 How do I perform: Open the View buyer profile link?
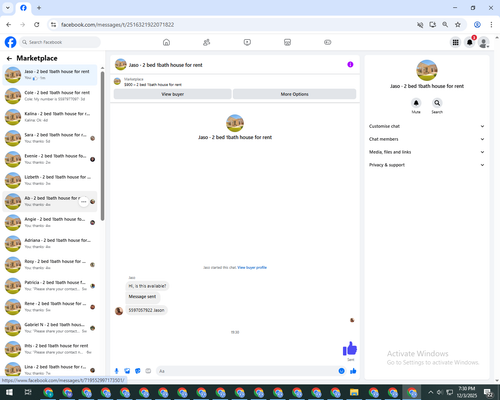[252, 267]
